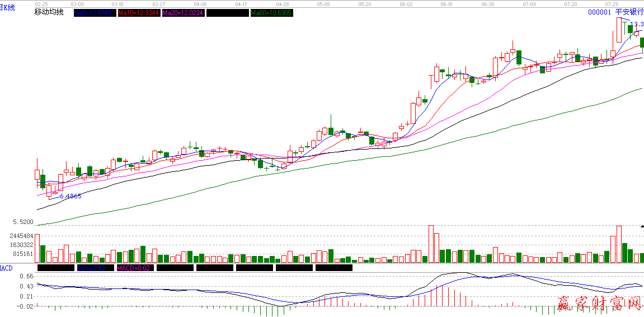Select the 日K线 daily chart label

8,7
